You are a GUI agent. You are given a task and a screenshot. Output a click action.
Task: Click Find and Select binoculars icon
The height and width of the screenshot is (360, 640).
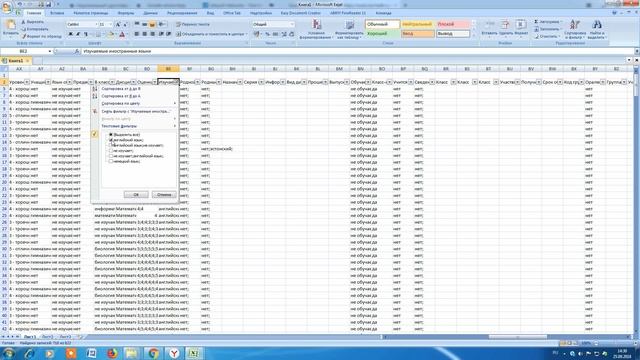coord(597,24)
